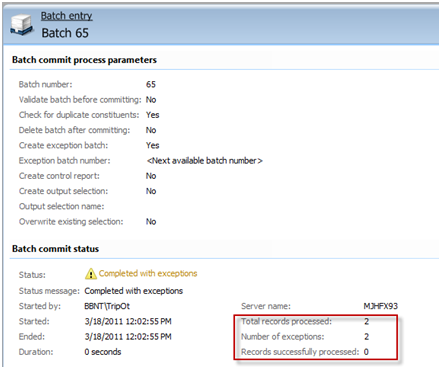This screenshot has width=441, height=369.
Task: Click 'No' value for Overwrite existing selection
Action: (151, 222)
